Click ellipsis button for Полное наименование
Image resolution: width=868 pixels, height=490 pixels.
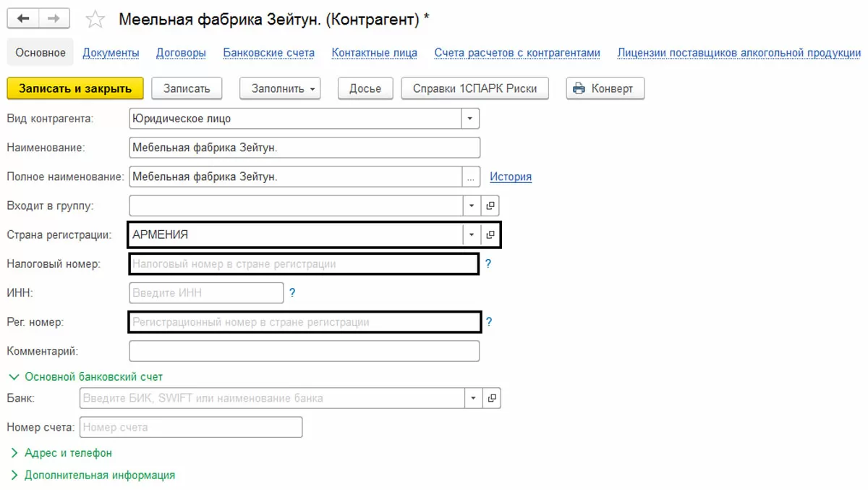[x=471, y=177]
